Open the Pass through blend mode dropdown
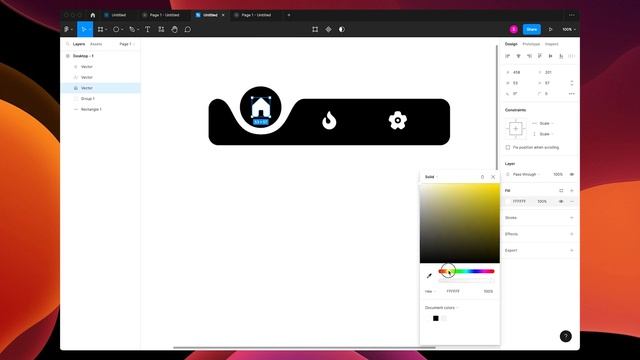 [x=526, y=174]
